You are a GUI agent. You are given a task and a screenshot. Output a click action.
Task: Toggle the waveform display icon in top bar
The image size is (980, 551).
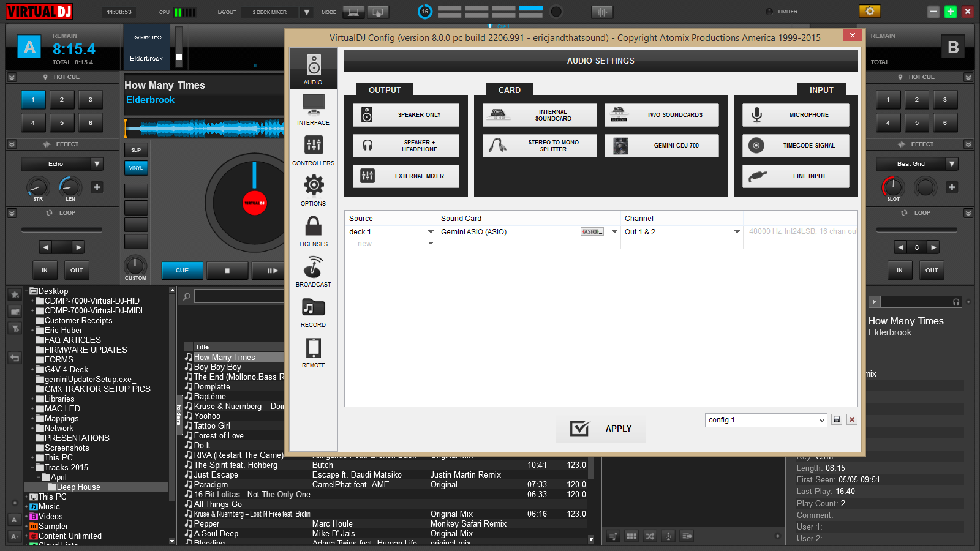click(x=602, y=12)
